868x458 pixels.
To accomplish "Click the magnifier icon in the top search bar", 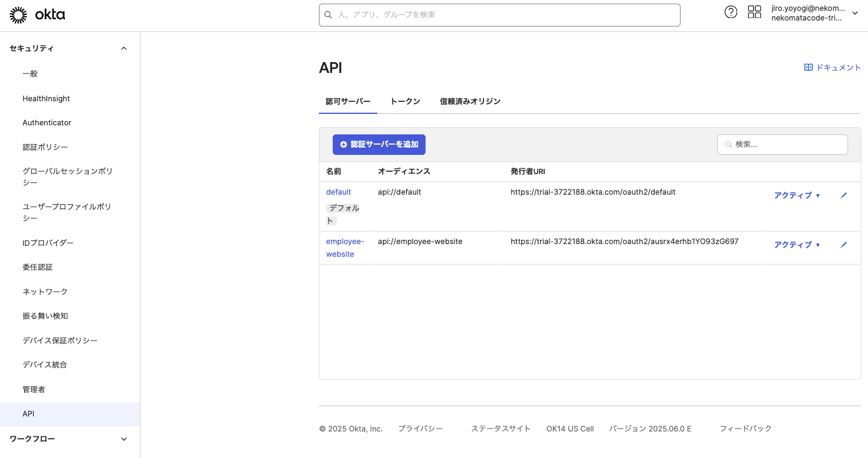I will 328,14.
